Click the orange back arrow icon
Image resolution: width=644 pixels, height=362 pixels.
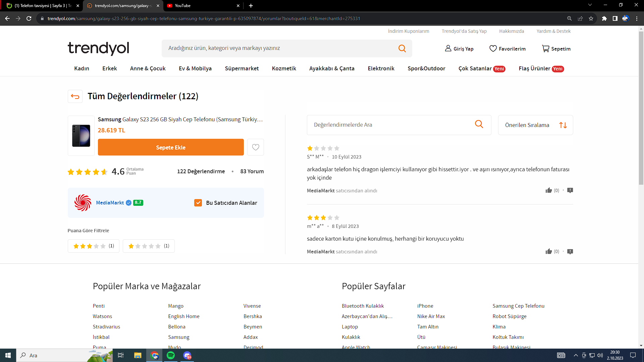coord(75,97)
